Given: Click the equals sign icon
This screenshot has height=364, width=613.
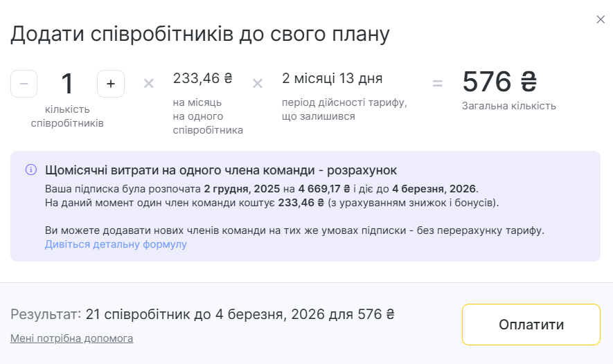Looking at the screenshot, I should pos(437,84).
